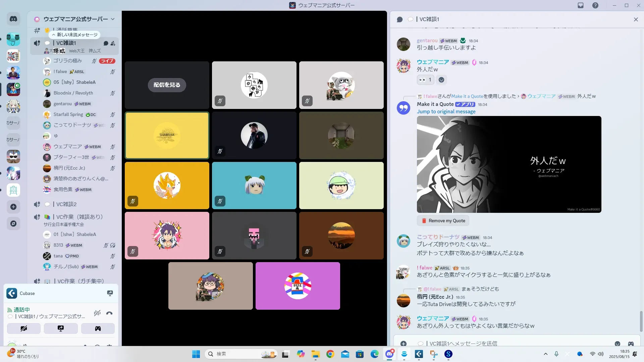
Task: Toggle noise suppression in call panel
Action: (97, 313)
